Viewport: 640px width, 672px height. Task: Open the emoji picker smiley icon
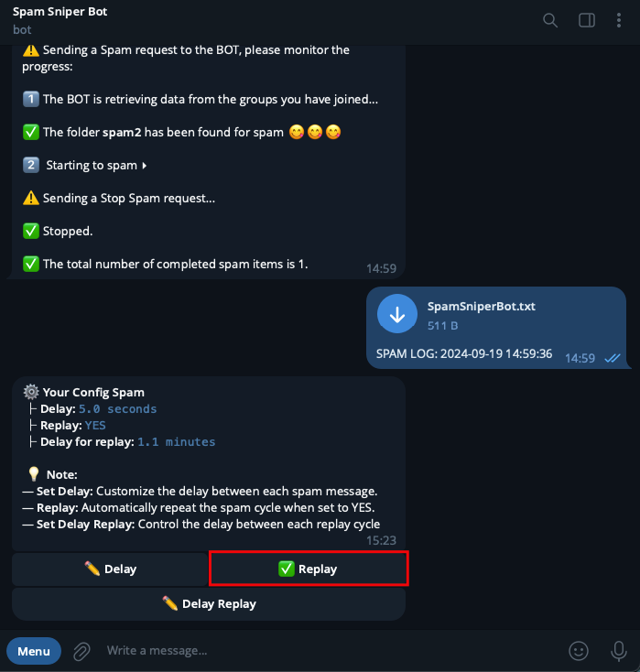[579, 651]
